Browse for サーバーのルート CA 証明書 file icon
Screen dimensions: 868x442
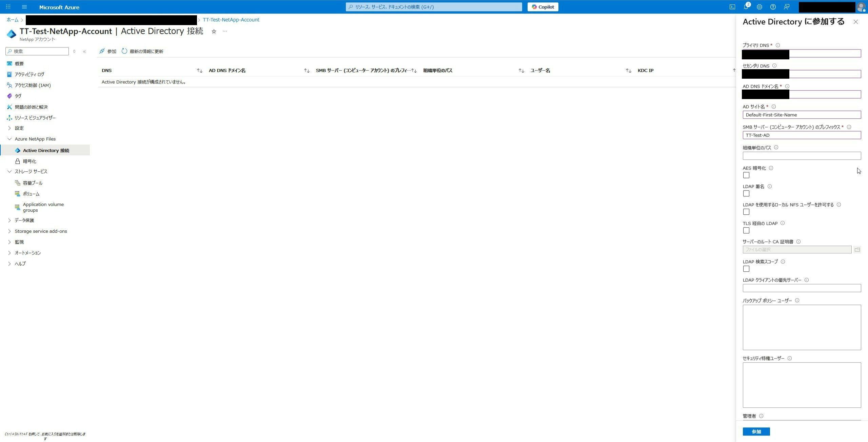(857, 250)
